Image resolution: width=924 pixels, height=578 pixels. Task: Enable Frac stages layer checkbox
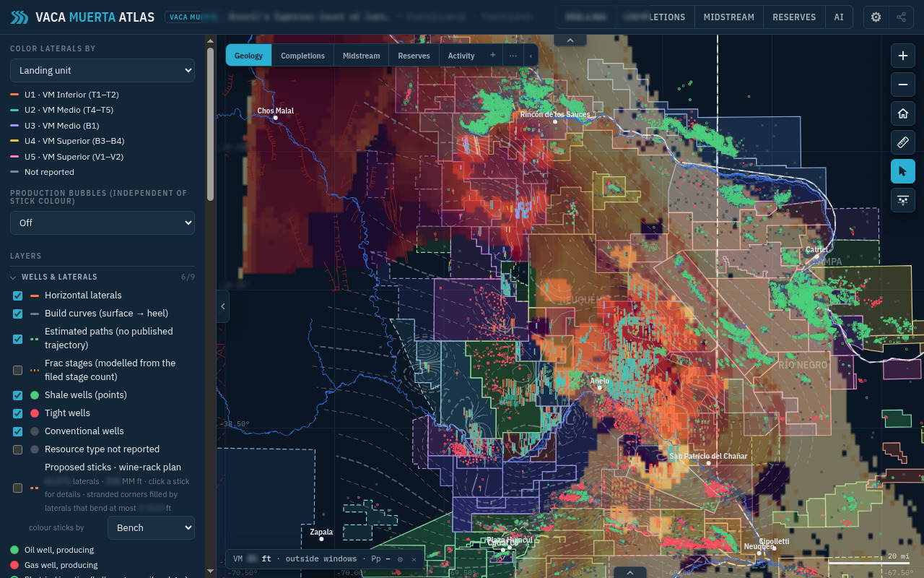click(x=18, y=371)
